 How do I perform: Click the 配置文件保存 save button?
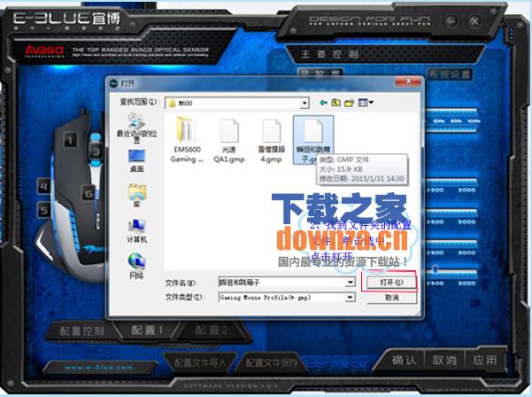pyautogui.click(x=271, y=362)
